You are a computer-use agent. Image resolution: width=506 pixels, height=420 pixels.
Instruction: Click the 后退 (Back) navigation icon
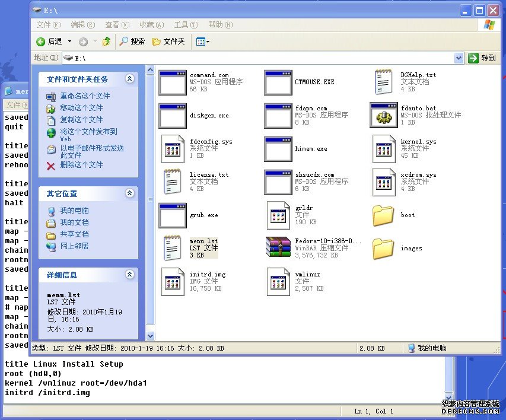click(x=40, y=42)
